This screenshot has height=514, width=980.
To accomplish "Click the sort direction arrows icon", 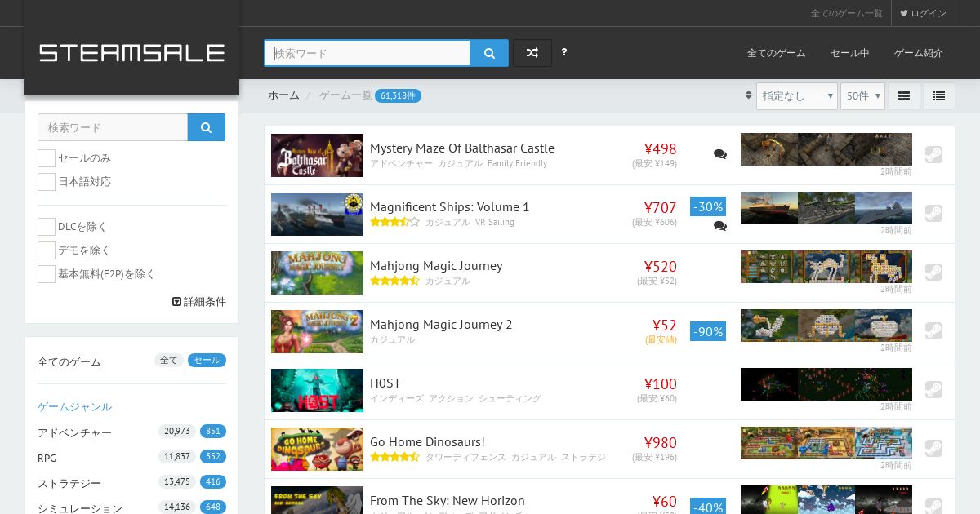I will coord(748,95).
